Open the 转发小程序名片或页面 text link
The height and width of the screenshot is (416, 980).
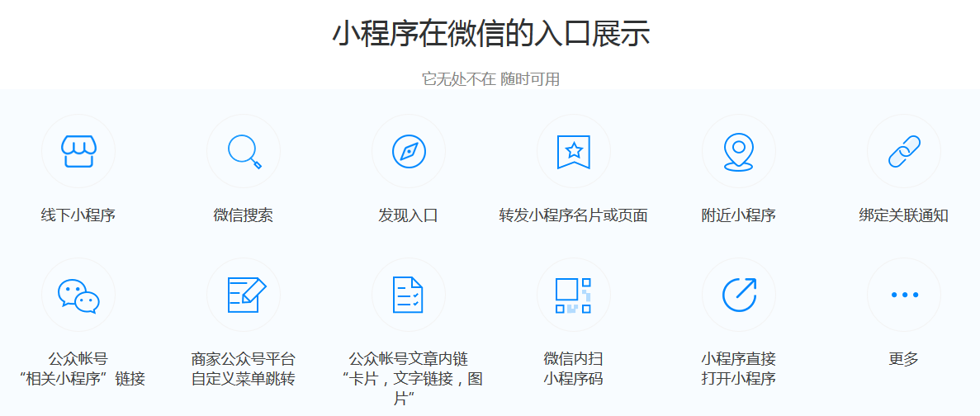(574, 216)
